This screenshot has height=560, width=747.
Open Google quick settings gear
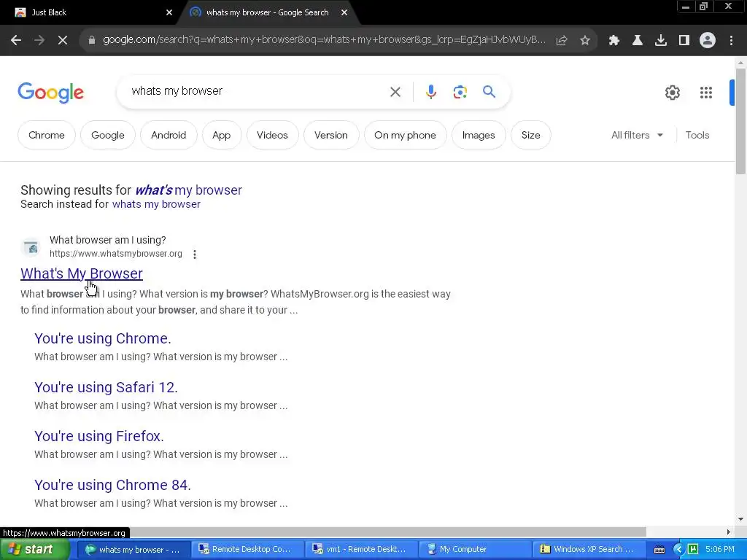coord(672,93)
